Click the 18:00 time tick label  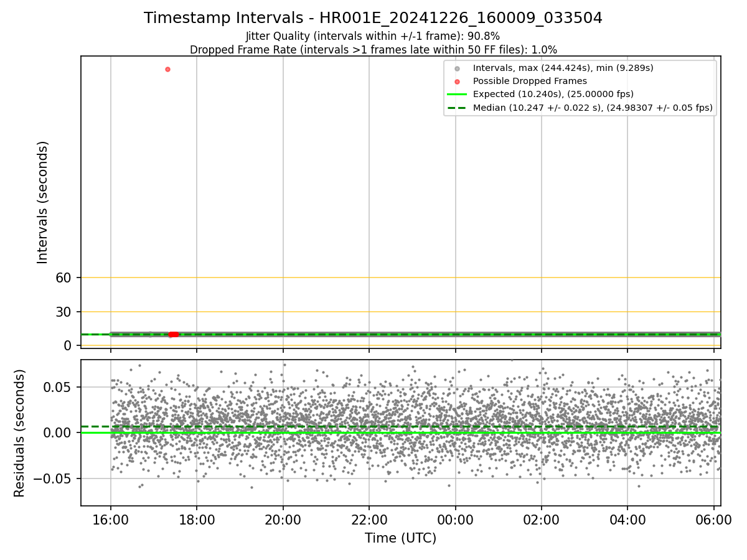(197, 519)
